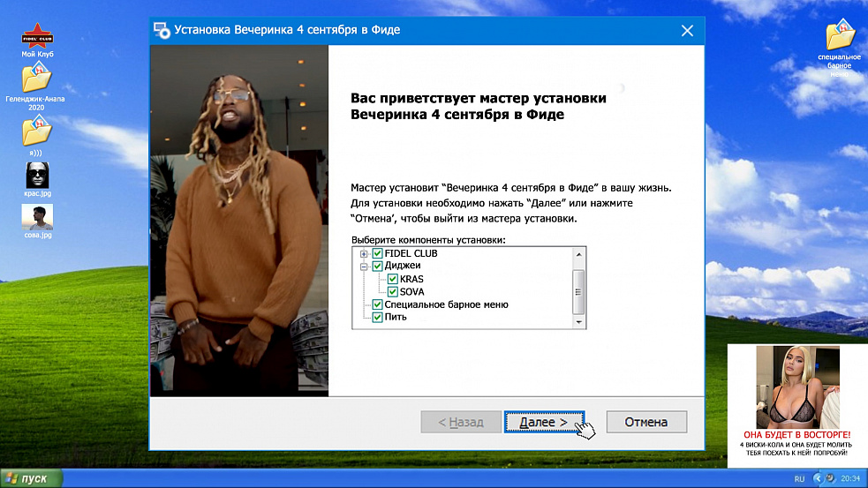Viewport: 868px width, 488px height.
Task: Uncheck the KRAS checkbox
Action: coord(392,279)
